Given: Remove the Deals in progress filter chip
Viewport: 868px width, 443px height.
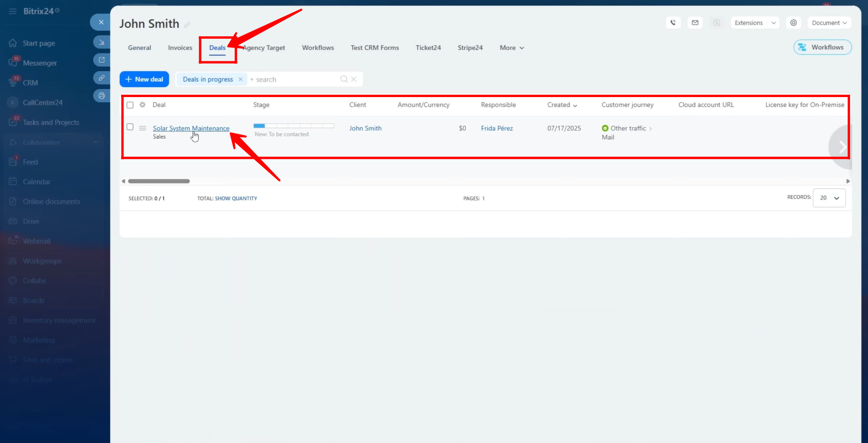Looking at the screenshot, I should (241, 79).
